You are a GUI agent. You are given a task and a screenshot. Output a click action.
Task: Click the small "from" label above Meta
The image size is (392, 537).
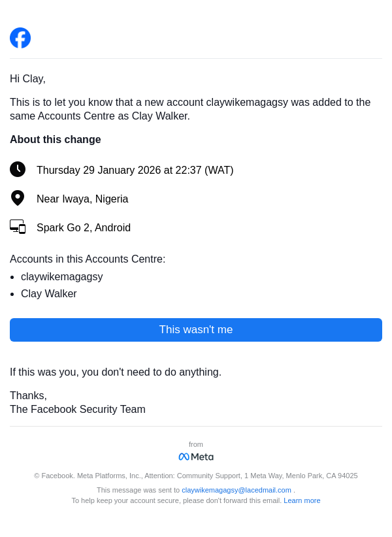tap(196, 444)
